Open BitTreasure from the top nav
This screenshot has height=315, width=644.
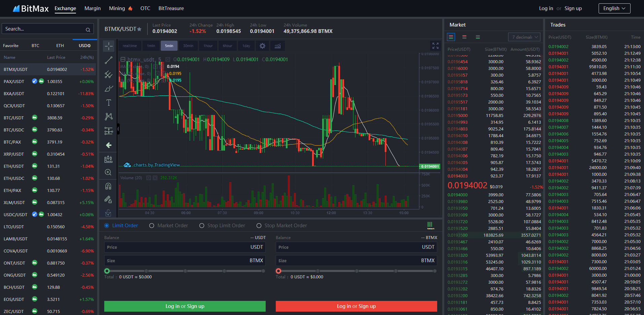click(x=171, y=8)
